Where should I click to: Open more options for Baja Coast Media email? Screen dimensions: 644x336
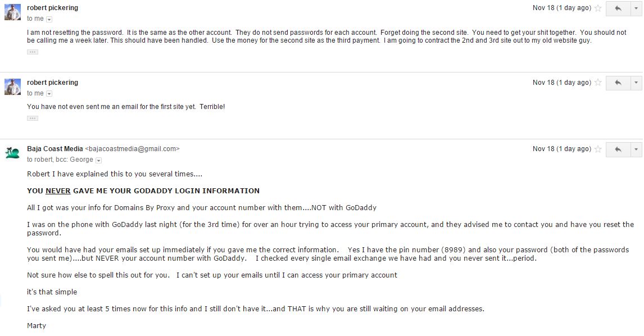coord(636,149)
